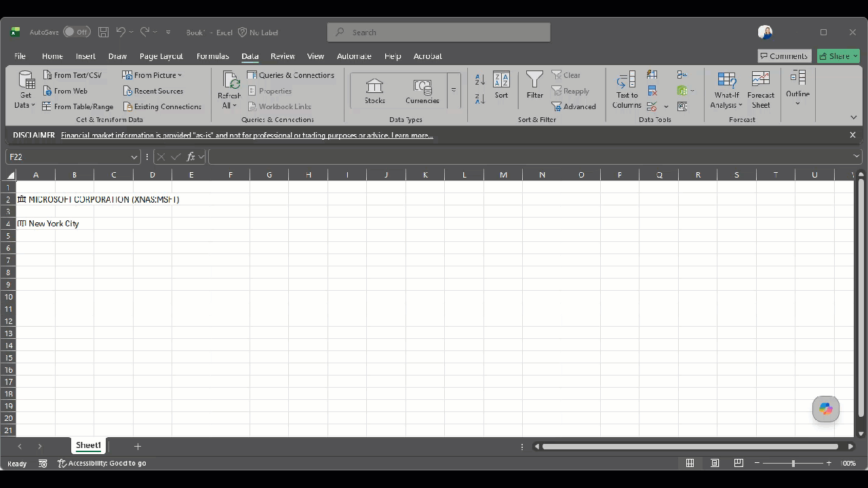Click the Save icon in title bar
Image resolution: width=868 pixels, height=488 pixels.
point(104,32)
